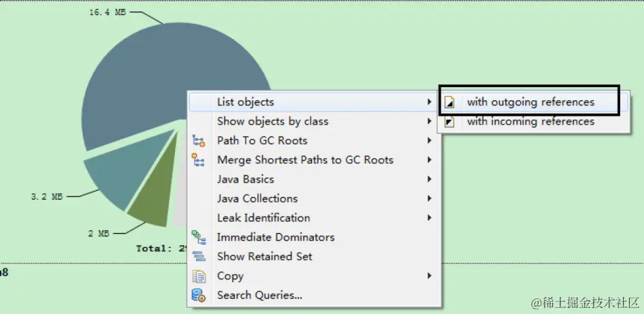Choose Show objects by class
Screen dimensions: 644x314
(x=312, y=121)
